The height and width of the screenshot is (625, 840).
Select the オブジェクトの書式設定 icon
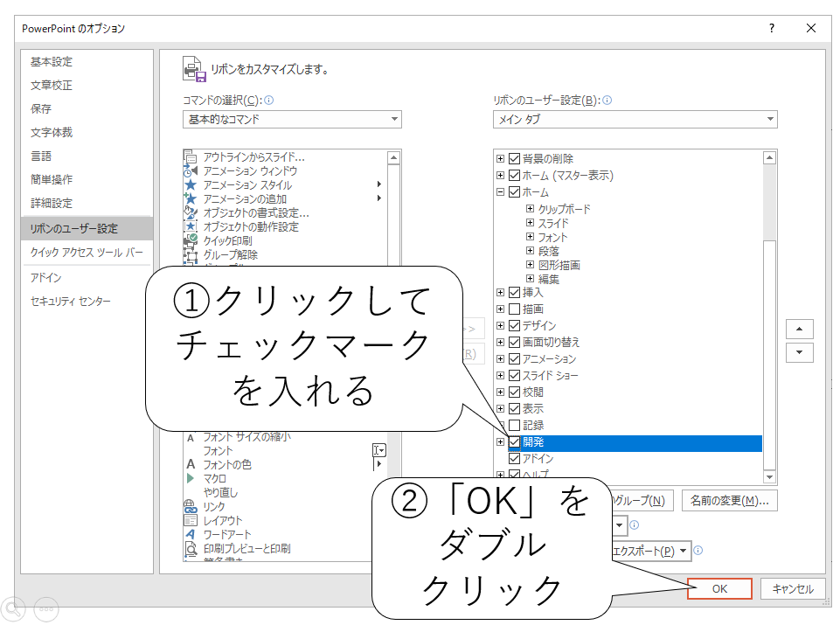(191, 212)
